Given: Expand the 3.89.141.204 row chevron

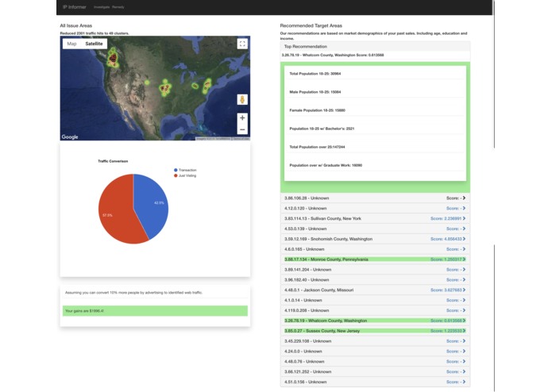Looking at the screenshot, I should pyautogui.click(x=464, y=269).
